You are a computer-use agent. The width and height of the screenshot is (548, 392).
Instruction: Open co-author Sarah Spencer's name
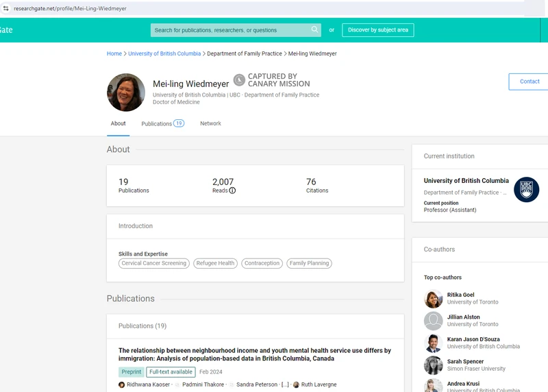pos(465,362)
